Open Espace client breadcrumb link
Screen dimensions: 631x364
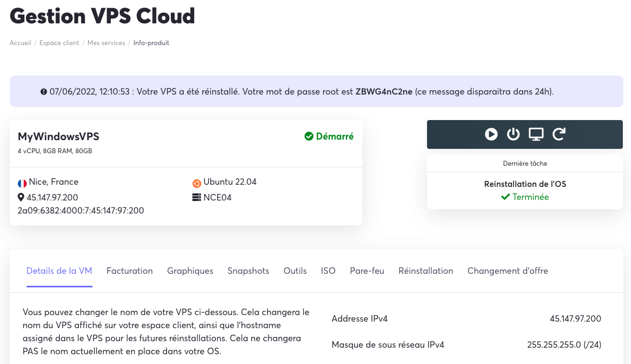click(59, 43)
